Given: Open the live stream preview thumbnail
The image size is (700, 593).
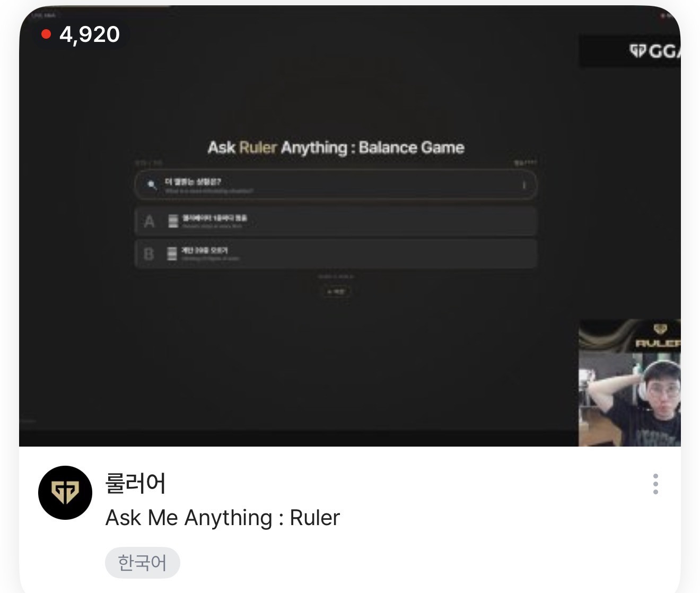Looking at the screenshot, I should tap(350, 226).
